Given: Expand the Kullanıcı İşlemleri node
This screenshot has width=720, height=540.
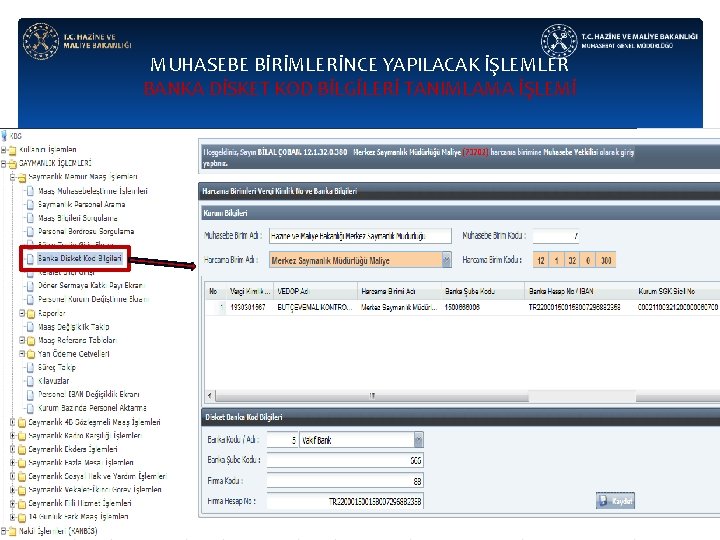Looking at the screenshot, I should point(4,149).
